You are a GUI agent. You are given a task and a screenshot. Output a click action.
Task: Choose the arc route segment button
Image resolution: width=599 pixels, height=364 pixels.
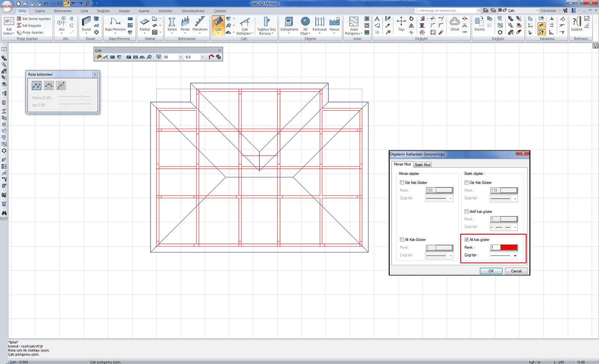pos(49,86)
